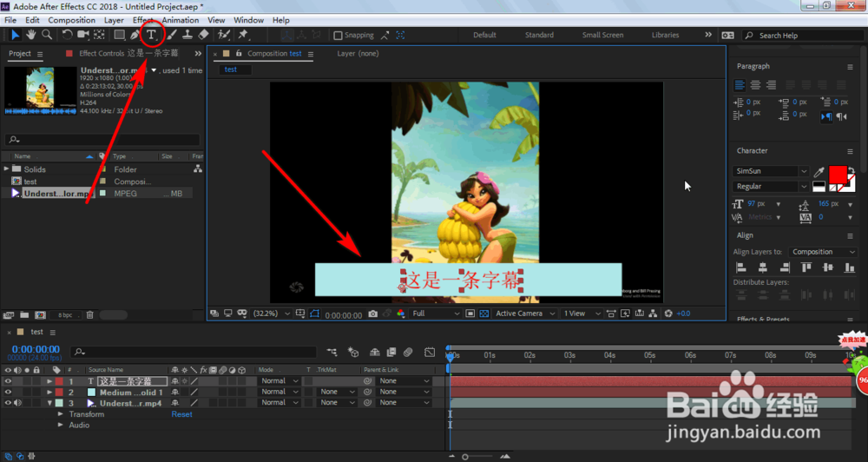
Task: Expand the Audio property group
Action: [61, 425]
